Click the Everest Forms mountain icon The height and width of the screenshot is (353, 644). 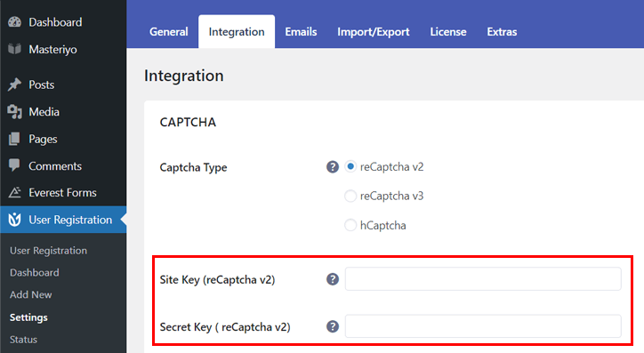point(15,193)
